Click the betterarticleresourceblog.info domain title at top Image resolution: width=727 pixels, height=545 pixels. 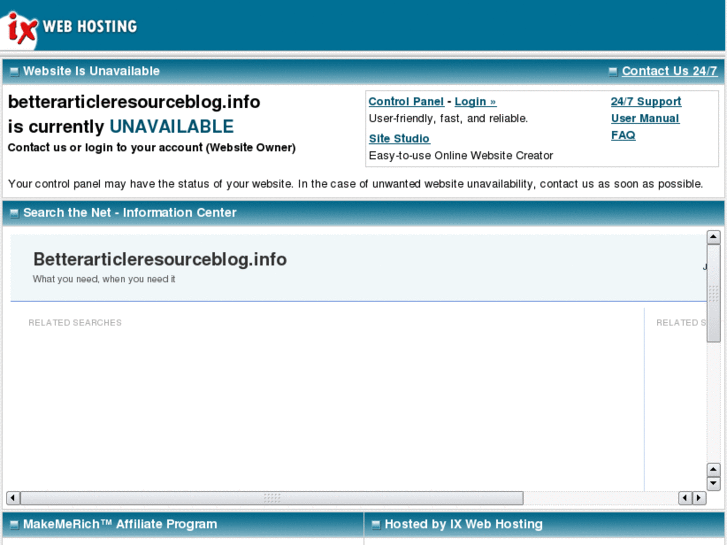[x=134, y=102]
